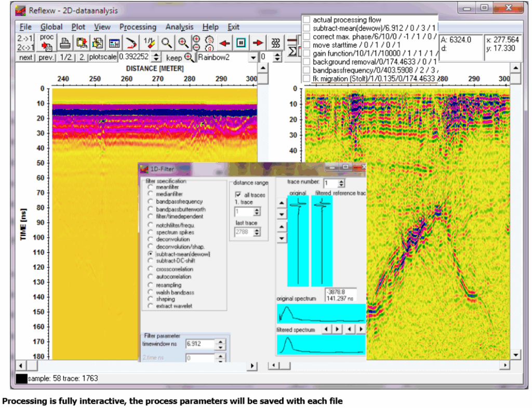
Task: Click first left arrow beside filtered spectrum
Action: tap(326, 329)
